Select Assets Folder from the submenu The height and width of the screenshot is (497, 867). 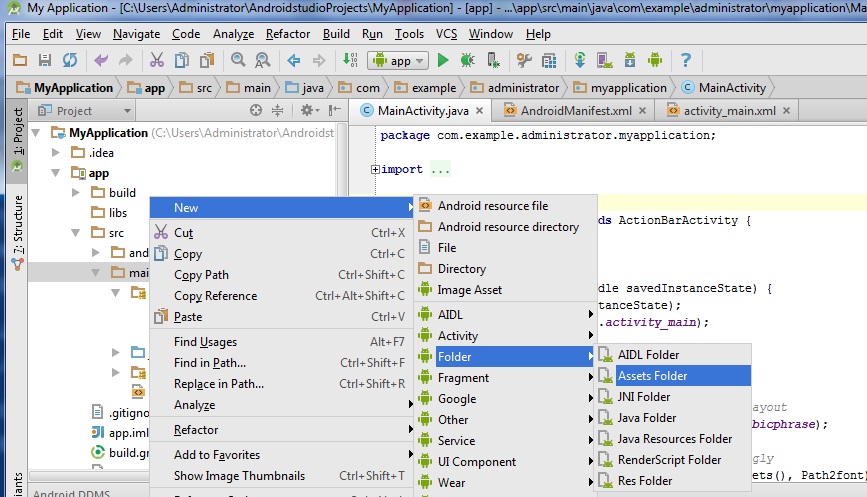pos(652,376)
